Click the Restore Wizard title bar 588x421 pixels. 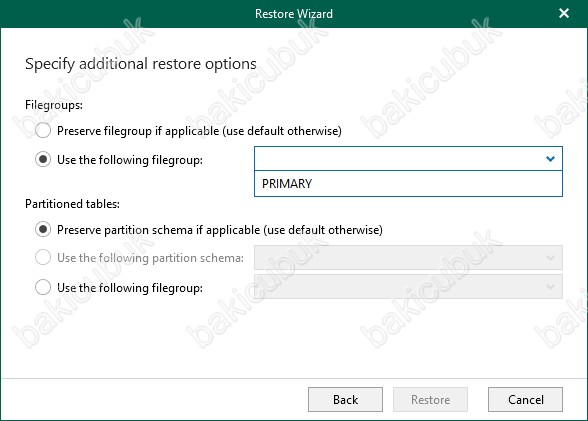294,14
